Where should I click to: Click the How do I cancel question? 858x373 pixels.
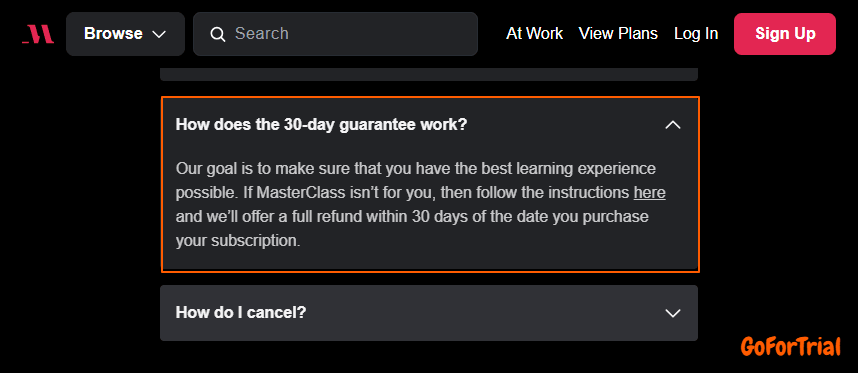point(241,313)
